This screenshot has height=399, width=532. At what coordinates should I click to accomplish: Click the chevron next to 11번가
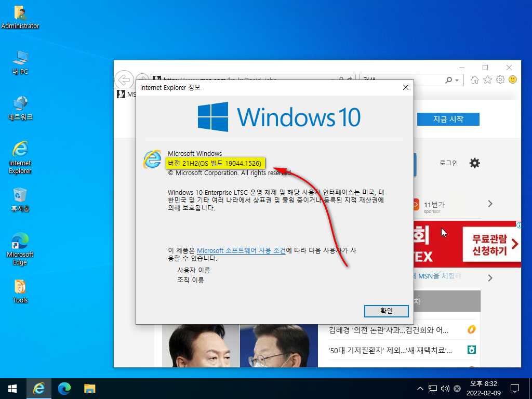(x=490, y=204)
